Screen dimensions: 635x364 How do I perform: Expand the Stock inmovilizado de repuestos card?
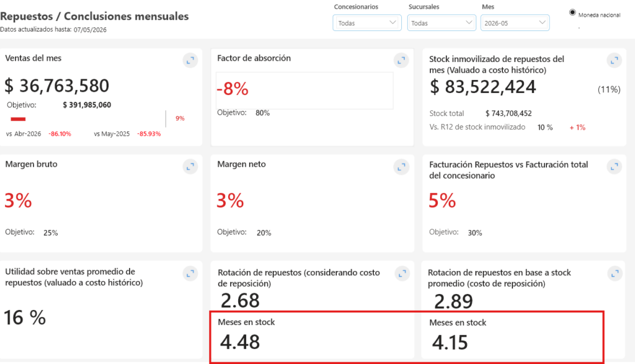(615, 60)
